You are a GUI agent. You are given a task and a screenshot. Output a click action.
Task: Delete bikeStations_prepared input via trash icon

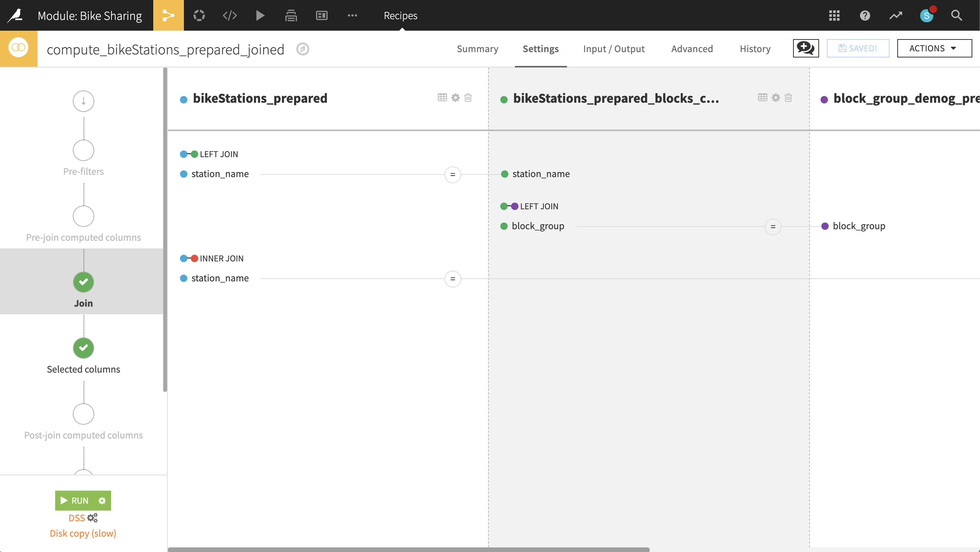pyautogui.click(x=468, y=97)
